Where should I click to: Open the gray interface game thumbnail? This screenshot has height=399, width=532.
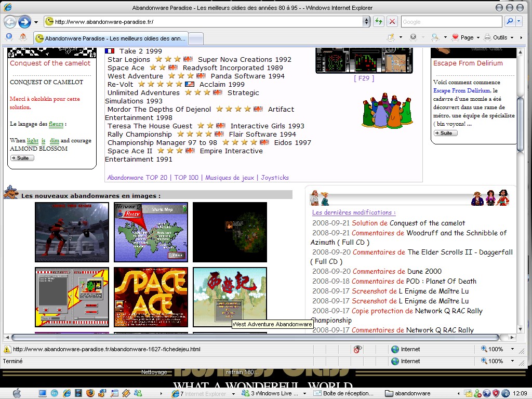(x=72, y=297)
